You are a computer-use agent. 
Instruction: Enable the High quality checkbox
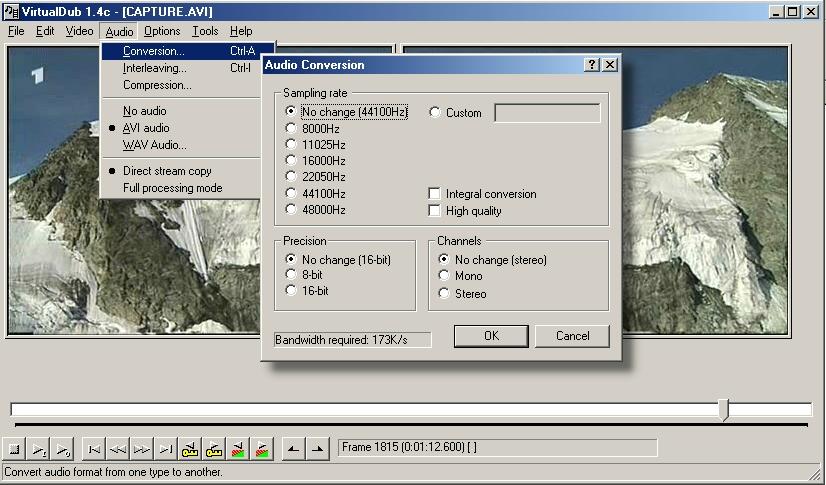tap(434, 211)
